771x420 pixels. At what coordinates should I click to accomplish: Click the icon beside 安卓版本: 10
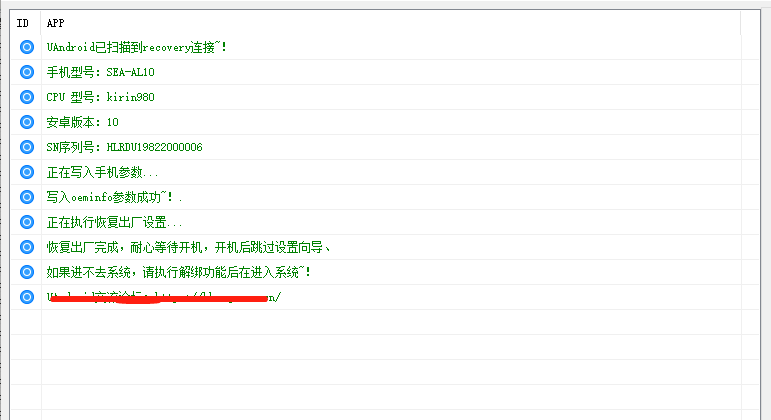(27, 122)
